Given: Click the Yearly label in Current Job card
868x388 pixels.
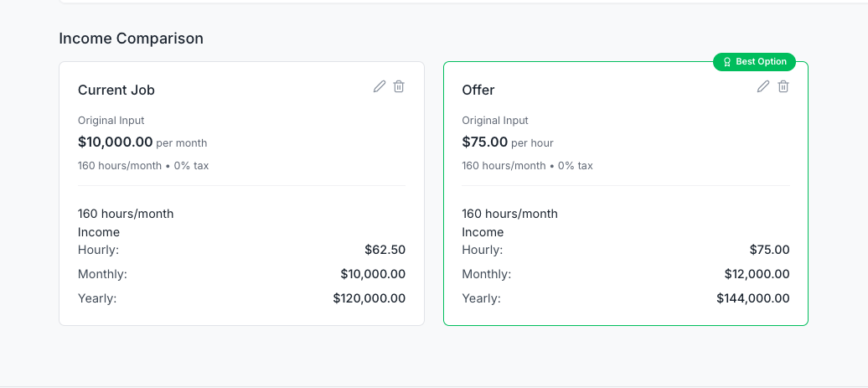Looking at the screenshot, I should pos(97,298).
